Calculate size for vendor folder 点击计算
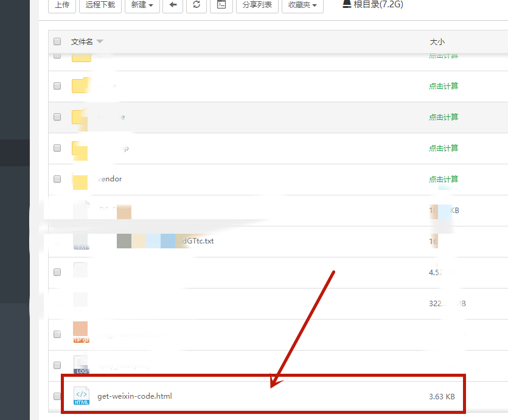 (444, 179)
